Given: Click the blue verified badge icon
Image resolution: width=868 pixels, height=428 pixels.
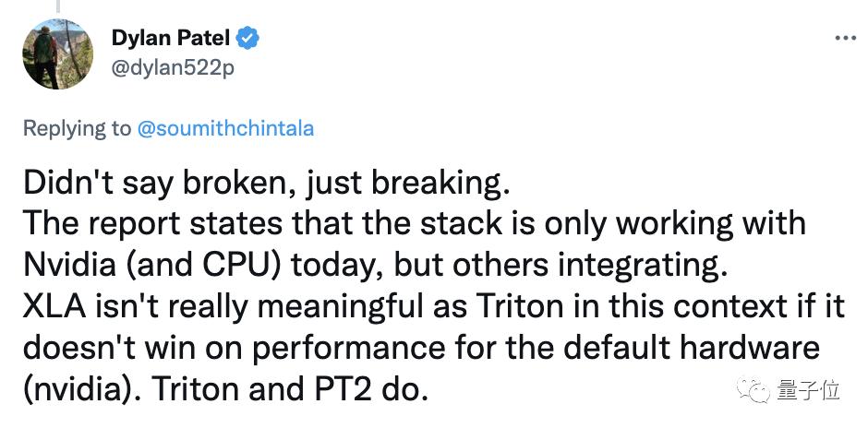Looking at the screenshot, I should pyautogui.click(x=248, y=38).
